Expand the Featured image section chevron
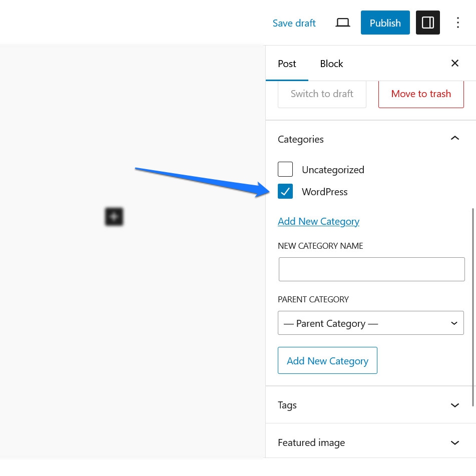The image size is (476, 476). pyautogui.click(x=454, y=442)
